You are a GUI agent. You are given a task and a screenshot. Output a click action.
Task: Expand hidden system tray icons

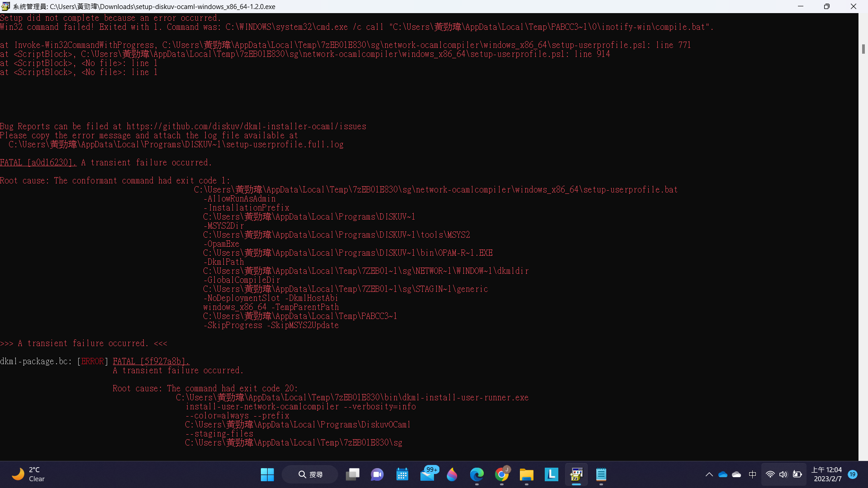(x=709, y=474)
